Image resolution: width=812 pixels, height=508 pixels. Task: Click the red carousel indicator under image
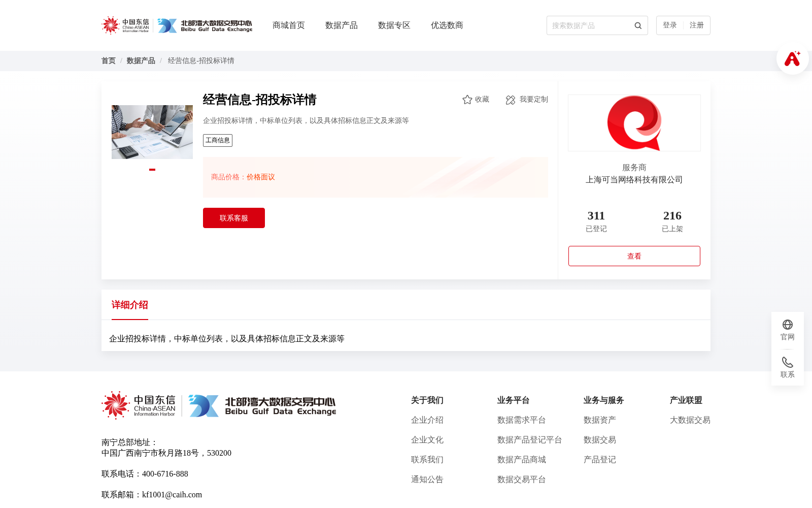tap(152, 170)
